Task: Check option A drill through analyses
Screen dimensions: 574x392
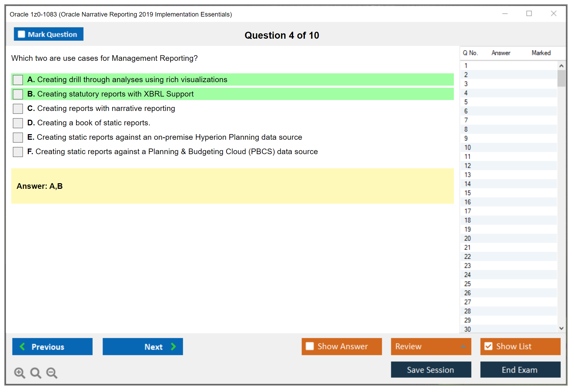Action: pos(18,80)
